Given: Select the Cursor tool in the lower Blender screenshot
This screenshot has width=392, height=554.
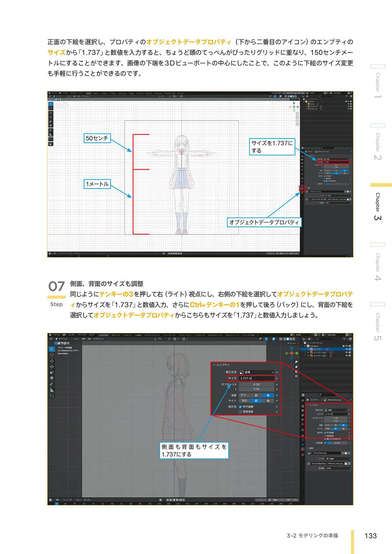Looking at the screenshot, I should tap(52, 355).
